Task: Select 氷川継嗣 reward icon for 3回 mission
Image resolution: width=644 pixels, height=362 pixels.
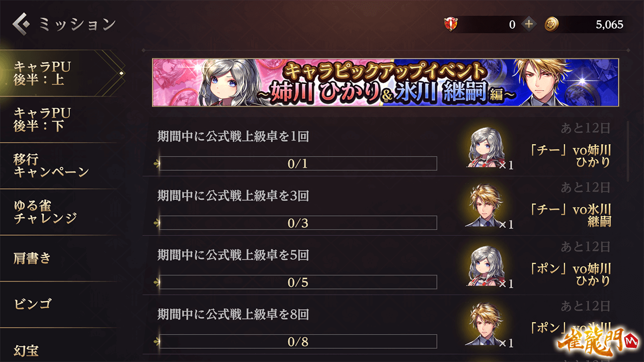Action: [x=486, y=207]
